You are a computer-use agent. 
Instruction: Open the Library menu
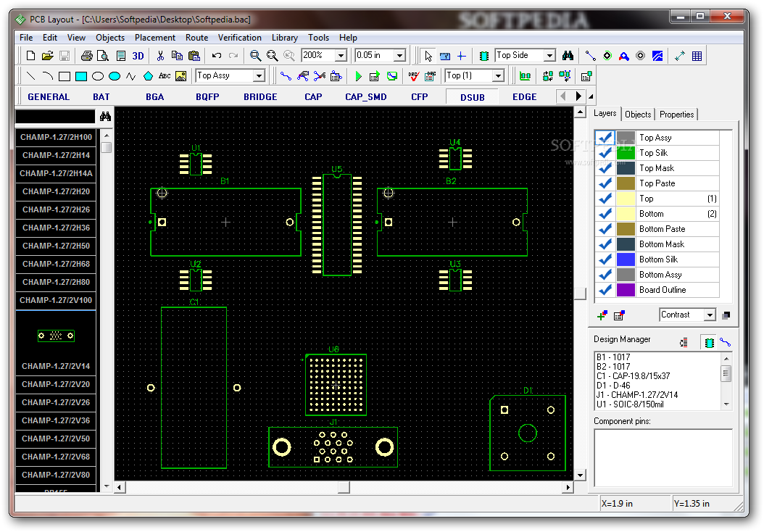[x=285, y=38]
